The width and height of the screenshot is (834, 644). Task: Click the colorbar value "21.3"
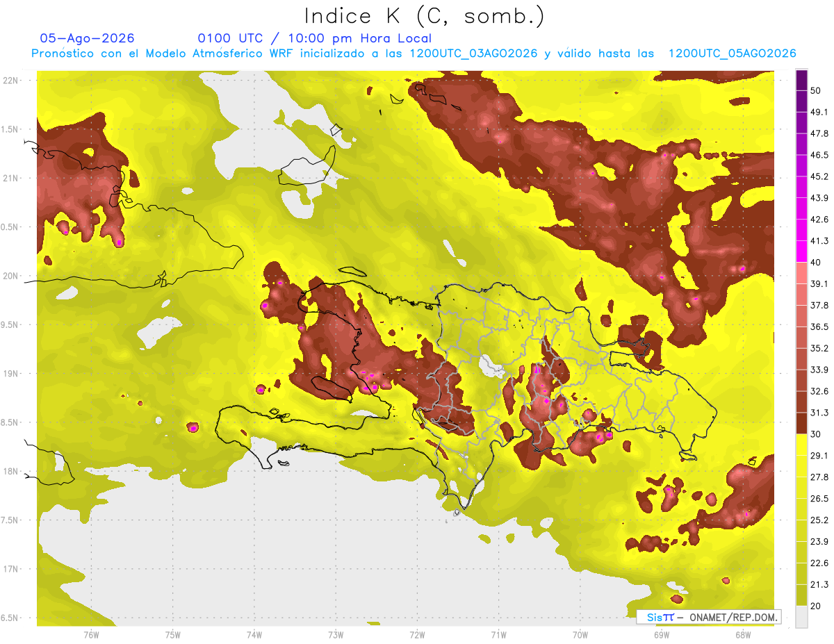[819, 584]
